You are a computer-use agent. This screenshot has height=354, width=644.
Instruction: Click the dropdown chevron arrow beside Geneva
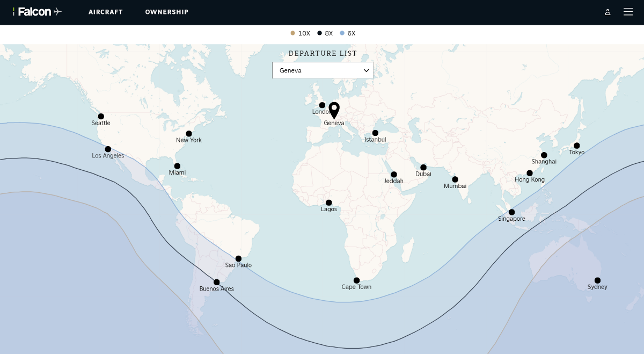pyautogui.click(x=367, y=70)
